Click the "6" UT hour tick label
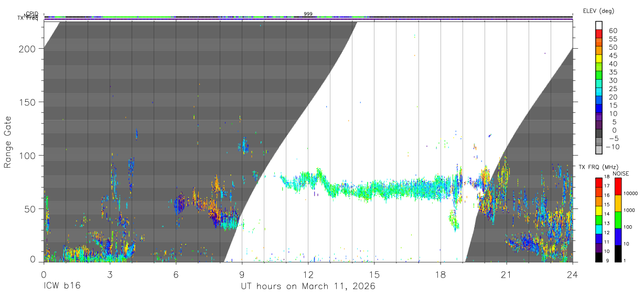 click(176, 274)
